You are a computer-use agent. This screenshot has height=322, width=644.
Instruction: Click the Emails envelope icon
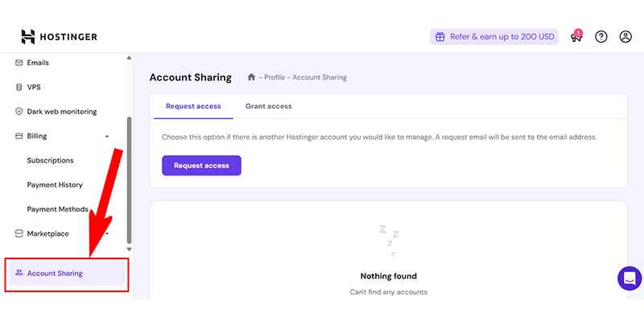[19, 63]
